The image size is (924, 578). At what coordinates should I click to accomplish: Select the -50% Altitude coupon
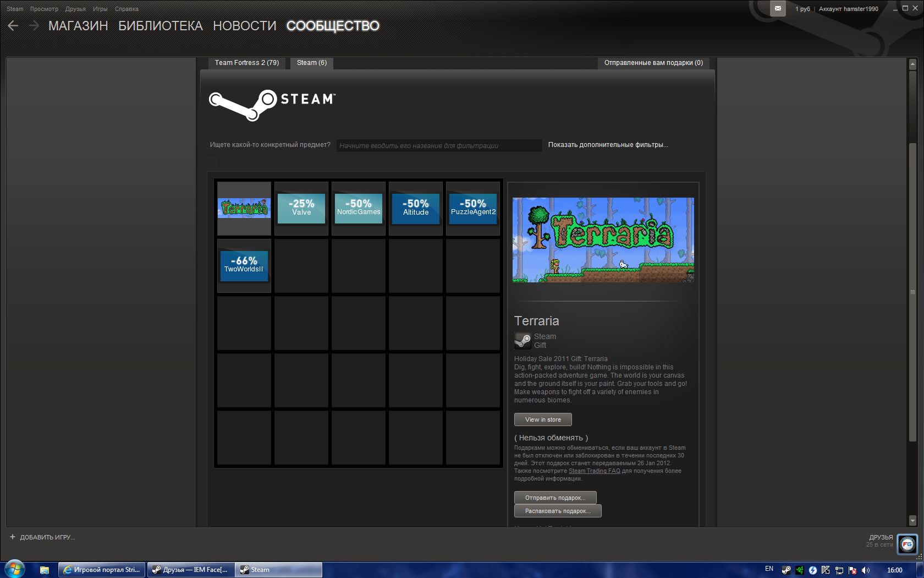(416, 209)
